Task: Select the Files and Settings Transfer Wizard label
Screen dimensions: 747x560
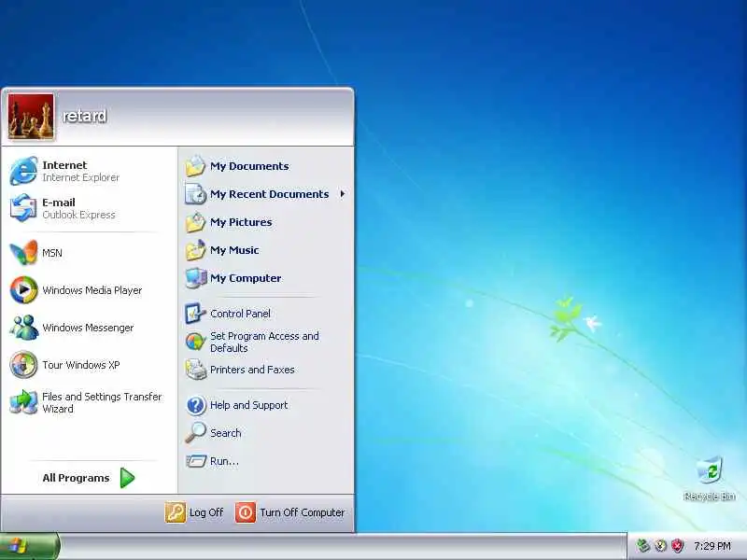Action: point(102,402)
